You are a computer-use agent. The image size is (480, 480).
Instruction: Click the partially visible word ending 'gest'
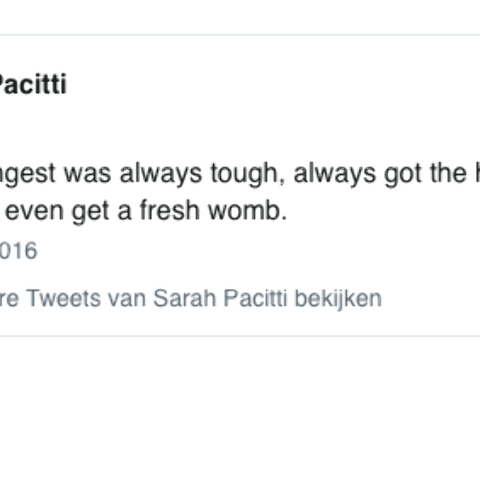[x=27, y=174]
